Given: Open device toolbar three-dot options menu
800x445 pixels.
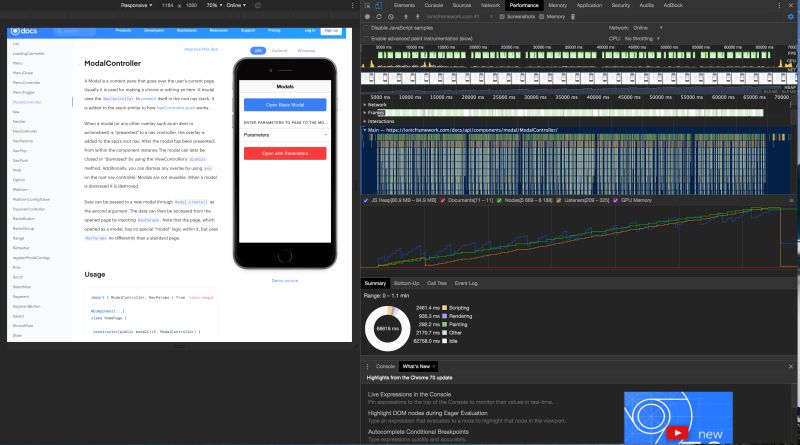Looking at the screenshot, I should coord(352,5).
